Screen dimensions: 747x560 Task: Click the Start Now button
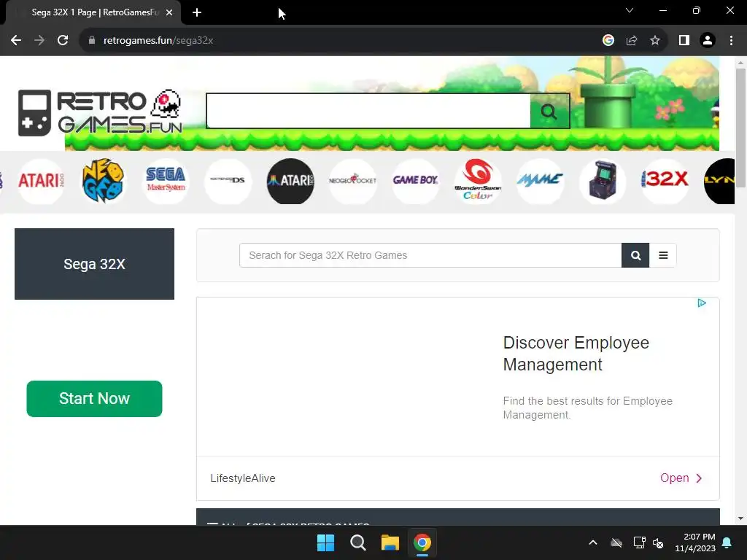[94, 399]
